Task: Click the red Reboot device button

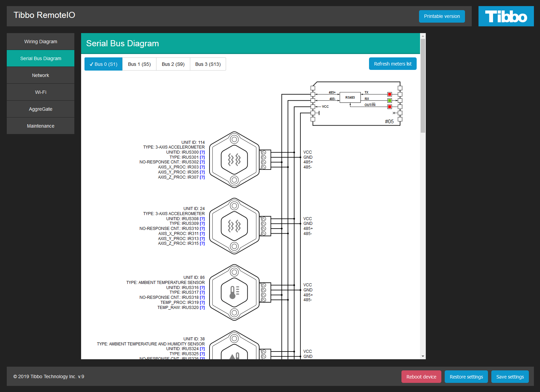Action: tap(421, 377)
